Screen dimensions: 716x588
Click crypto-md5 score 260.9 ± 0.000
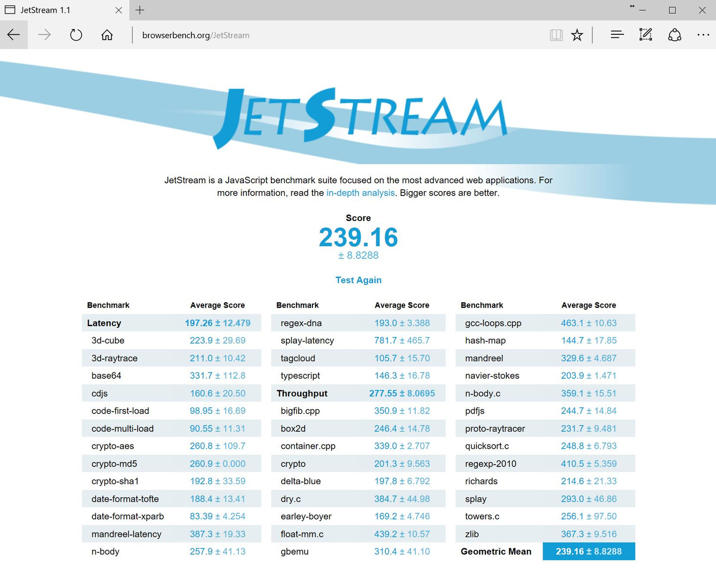(x=217, y=464)
